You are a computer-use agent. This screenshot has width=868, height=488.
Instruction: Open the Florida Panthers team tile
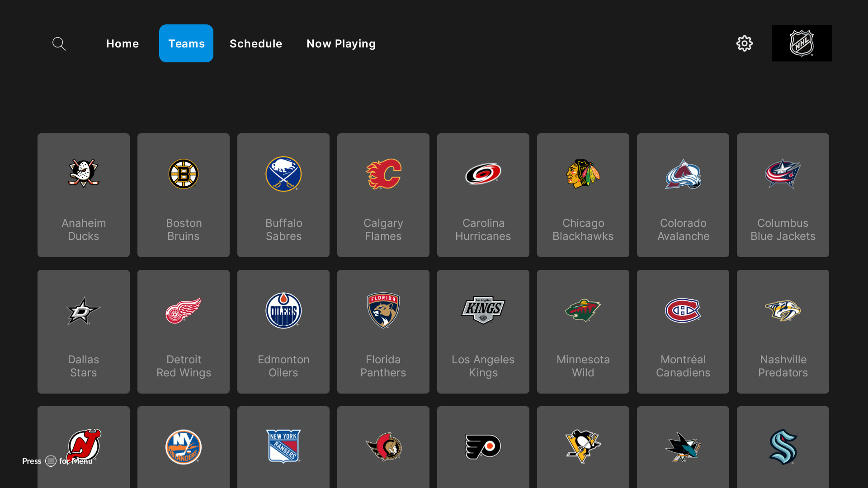[x=383, y=331]
